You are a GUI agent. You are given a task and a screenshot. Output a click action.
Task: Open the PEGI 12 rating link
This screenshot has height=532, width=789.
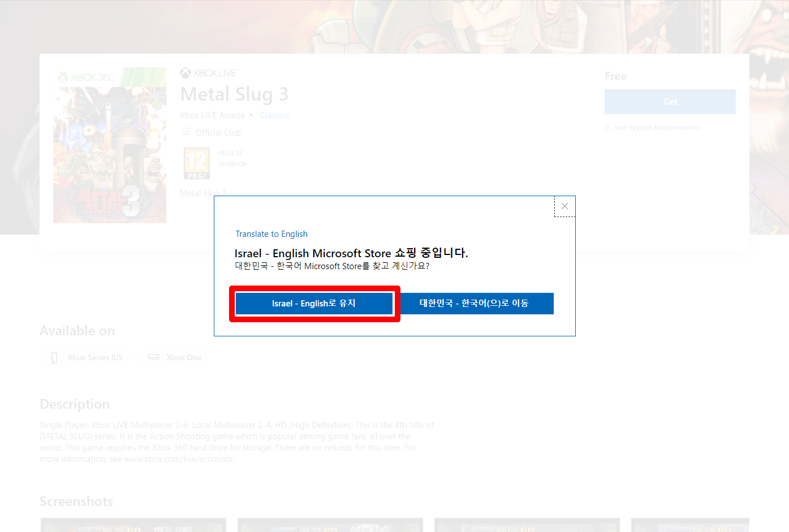tap(230, 153)
